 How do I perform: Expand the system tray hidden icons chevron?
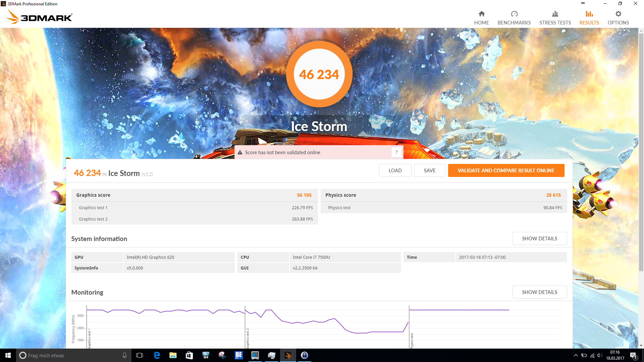coord(576,355)
